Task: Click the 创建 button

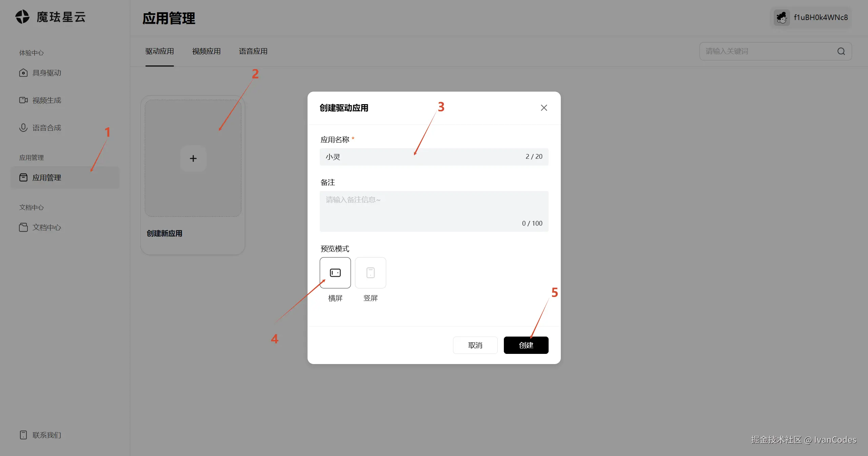Action: (x=526, y=345)
